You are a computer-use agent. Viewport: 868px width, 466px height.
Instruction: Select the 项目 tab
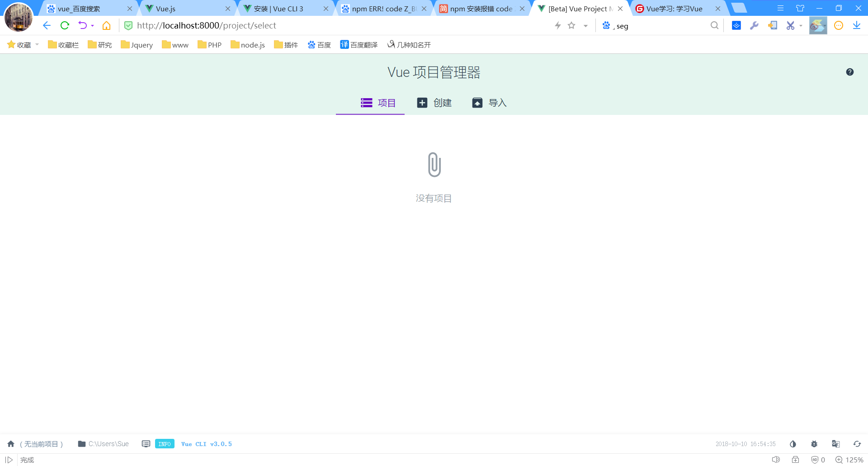(379, 103)
